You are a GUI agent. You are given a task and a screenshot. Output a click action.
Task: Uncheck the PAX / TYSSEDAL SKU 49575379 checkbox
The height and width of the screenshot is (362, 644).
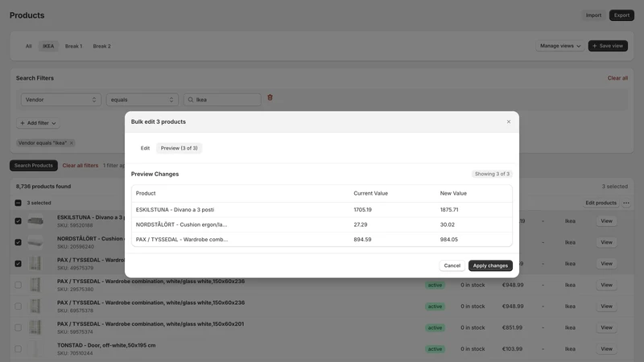coord(18,264)
